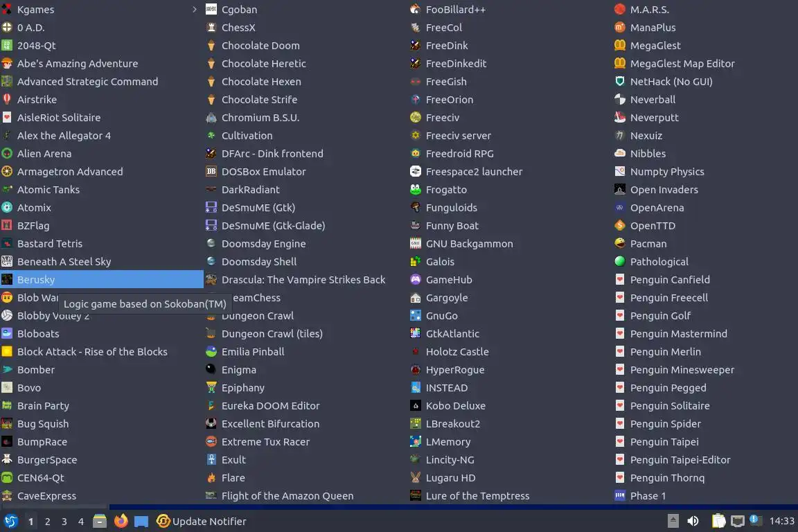Click 'Block Attack - Rise of the Blocks'
798x532 pixels.
[x=92, y=352]
